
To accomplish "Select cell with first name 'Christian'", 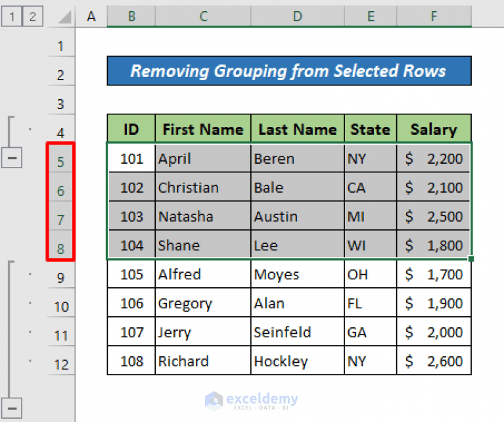I will pyautogui.click(x=203, y=187).
